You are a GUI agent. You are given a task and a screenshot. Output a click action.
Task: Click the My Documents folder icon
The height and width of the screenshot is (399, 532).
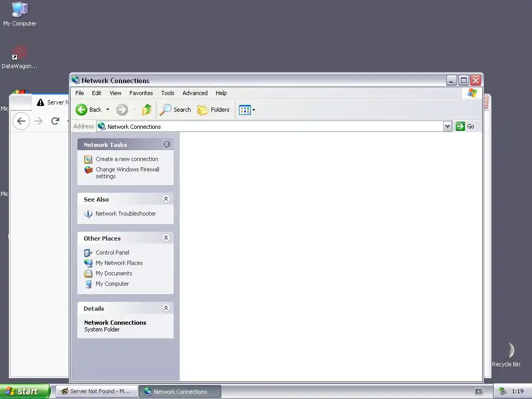[x=88, y=273]
